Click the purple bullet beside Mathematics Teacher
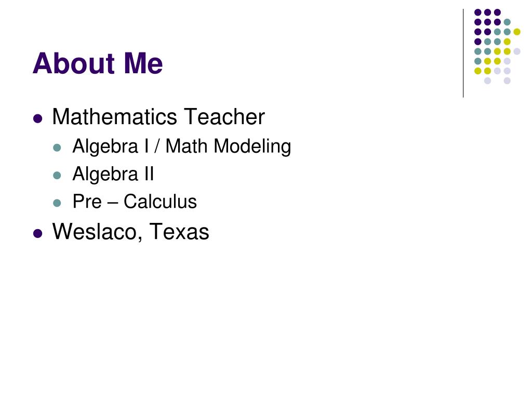 [x=37, y=119]
